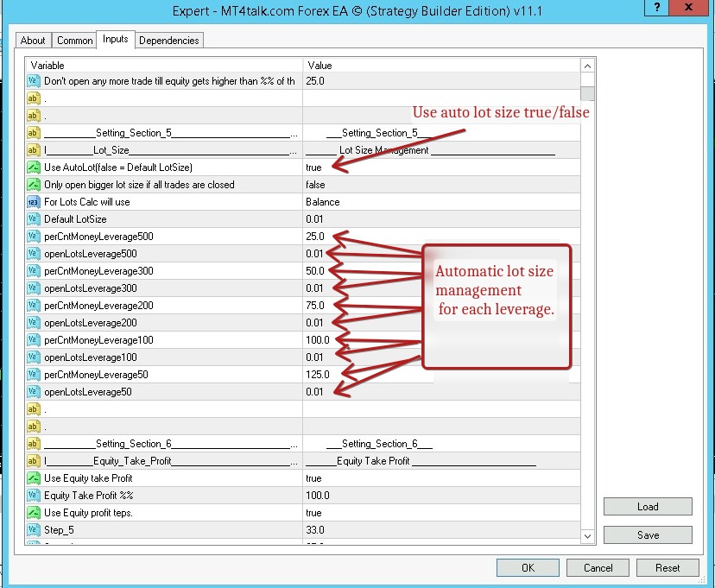
Task: Select the false value for Only open bigger lot
Action: pos(315,185)
